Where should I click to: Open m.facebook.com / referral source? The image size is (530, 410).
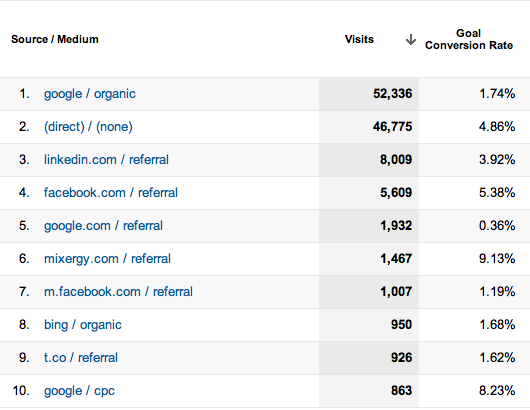click(118, 292)
